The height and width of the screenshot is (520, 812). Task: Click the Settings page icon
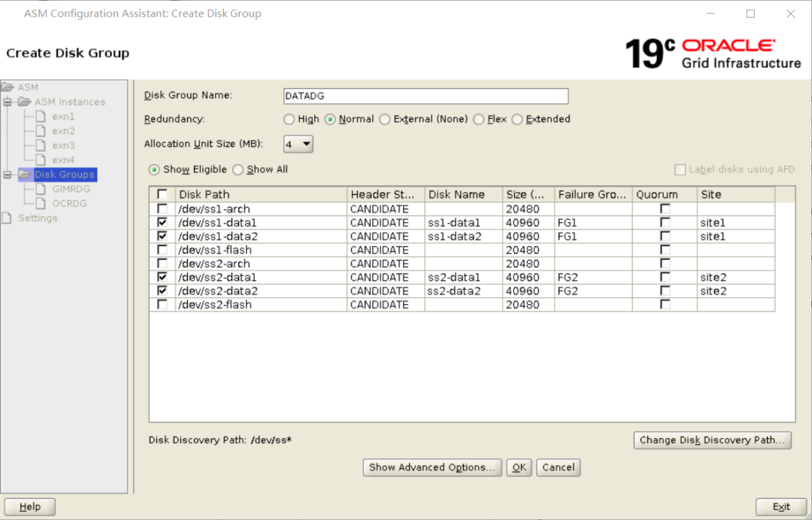coord(7,217)
